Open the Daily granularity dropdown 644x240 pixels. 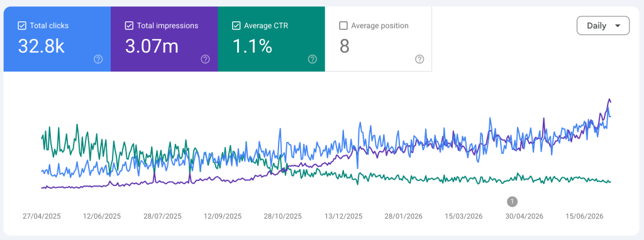[603, 25]
